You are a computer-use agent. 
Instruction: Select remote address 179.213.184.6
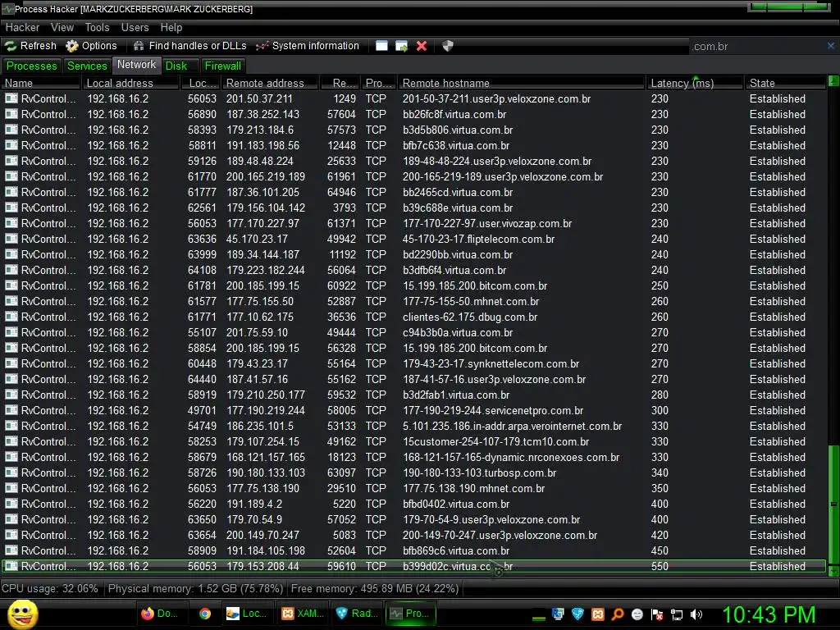point(260,130)
